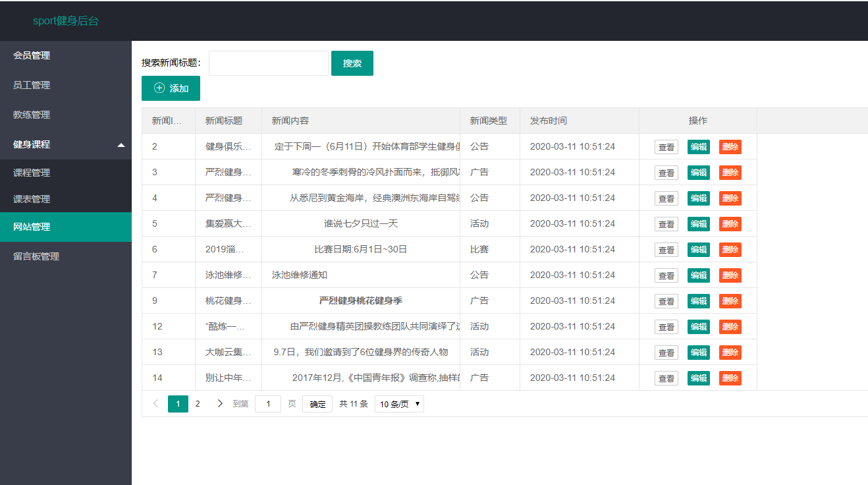Go to previous page arrow
868x485 pixels.
click(x=155, y=404)
